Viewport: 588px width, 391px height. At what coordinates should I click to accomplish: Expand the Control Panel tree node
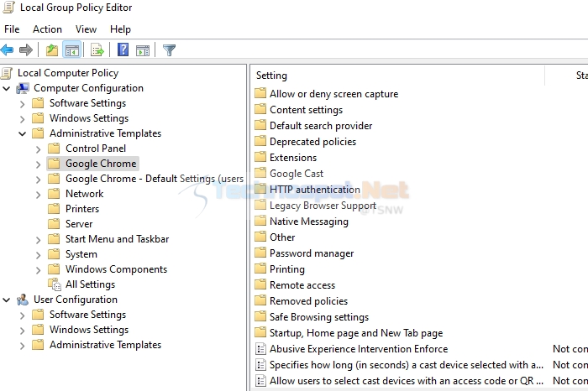(39, 149)
